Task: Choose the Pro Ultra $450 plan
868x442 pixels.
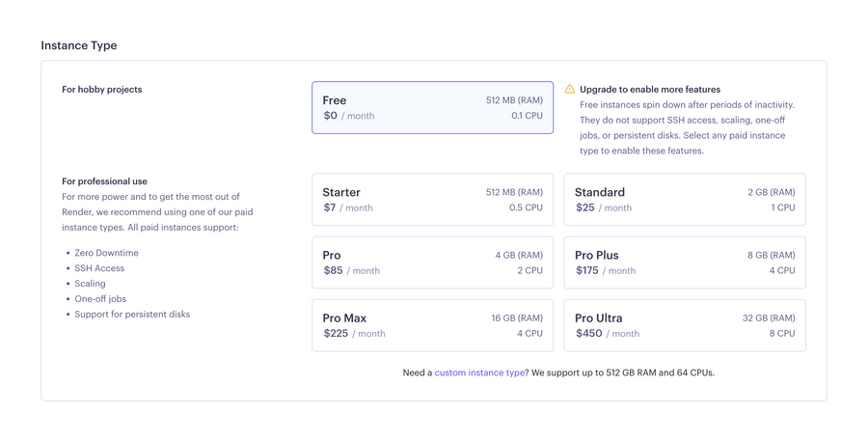Action: coord(684,325)
